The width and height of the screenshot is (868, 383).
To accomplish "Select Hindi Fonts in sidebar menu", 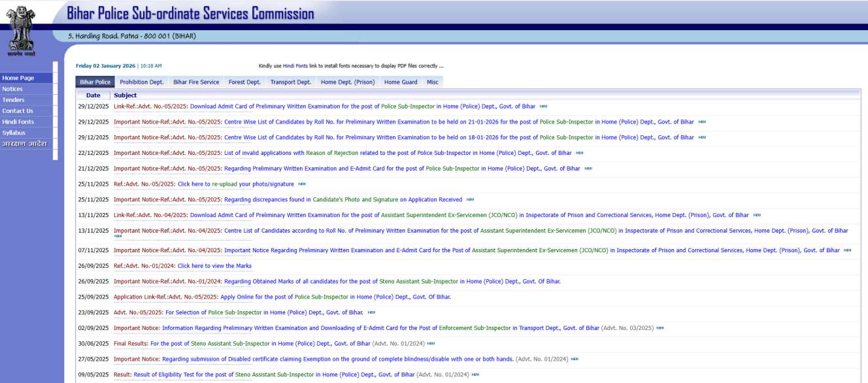I will click(18, 122).
